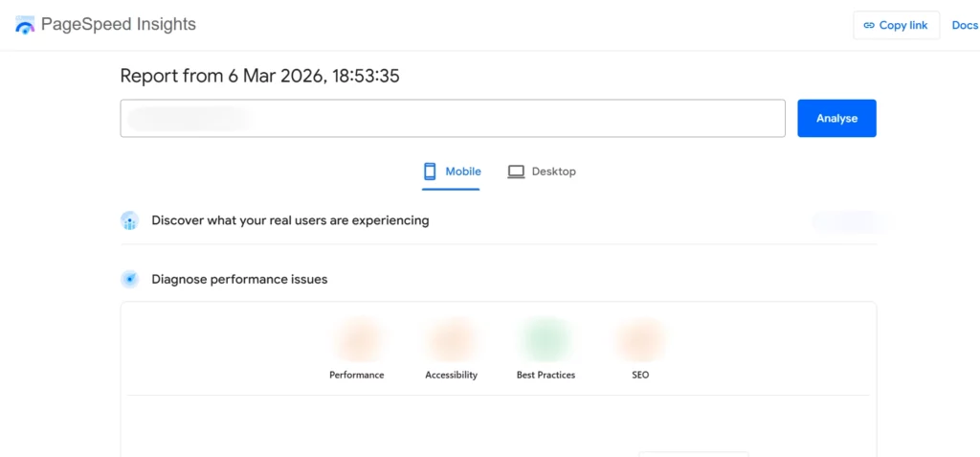Viewport: 980px width, 457px height.
Task: Click the real users experience section icon
Action: (130, 220)
